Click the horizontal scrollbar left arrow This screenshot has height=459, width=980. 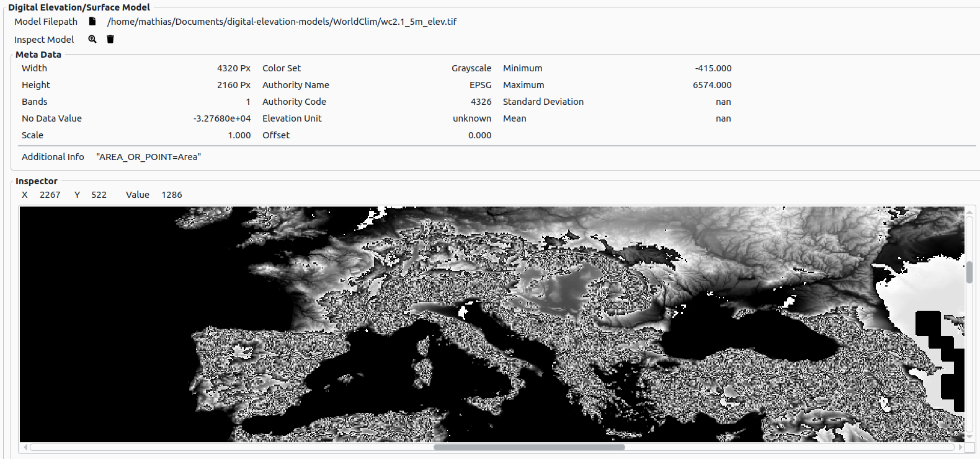click(25, 447)
